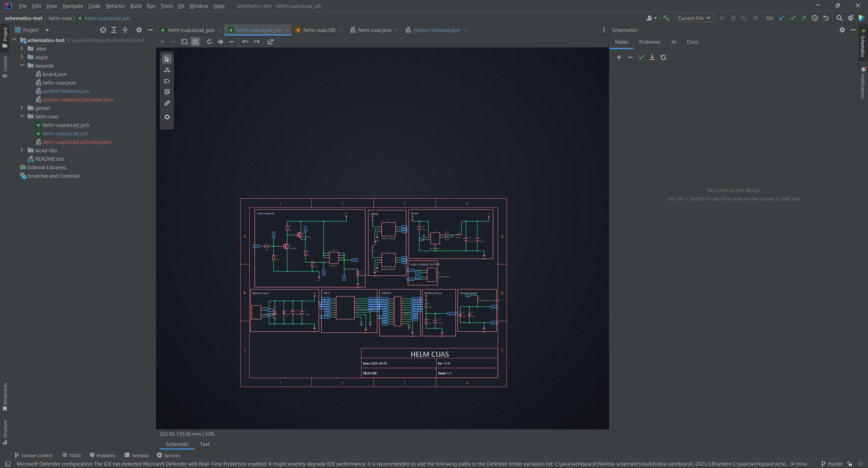The width and height of the screenshot is (868, 468).
Task: Switch to Text editor view tab
Action: (205, 444)
